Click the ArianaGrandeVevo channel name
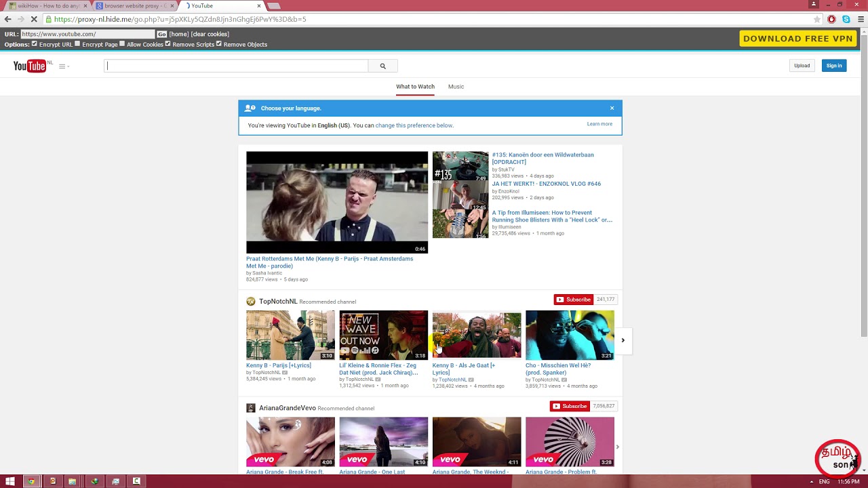Image resolution: width=868 pixels, height=488 pixels. click(288, 408)
